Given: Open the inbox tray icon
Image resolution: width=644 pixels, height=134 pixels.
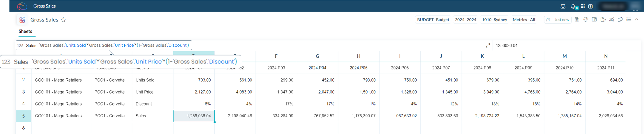Looking at the screenshot, I should [x=563, y=6].
